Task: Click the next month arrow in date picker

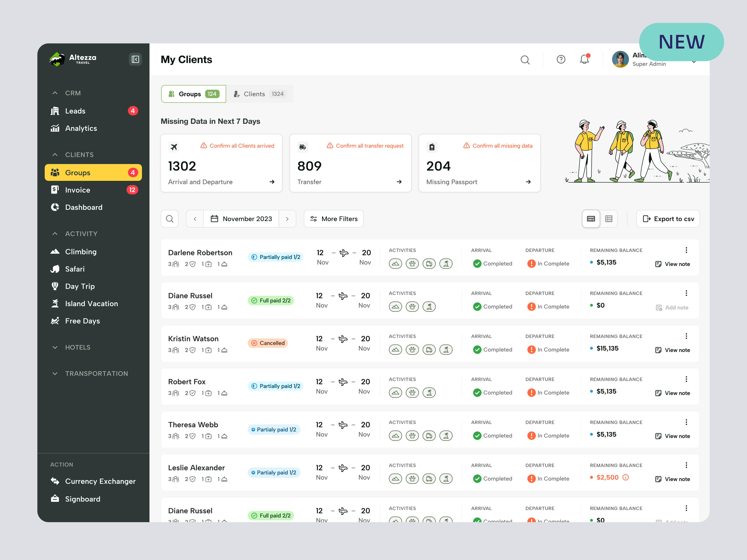Action: point(287,219)
